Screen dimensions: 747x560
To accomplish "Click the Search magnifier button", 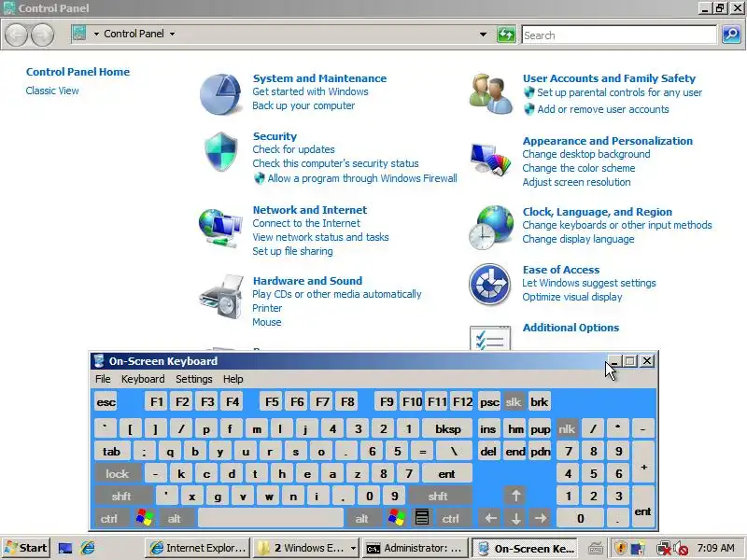I will click(x=731, y=35).
